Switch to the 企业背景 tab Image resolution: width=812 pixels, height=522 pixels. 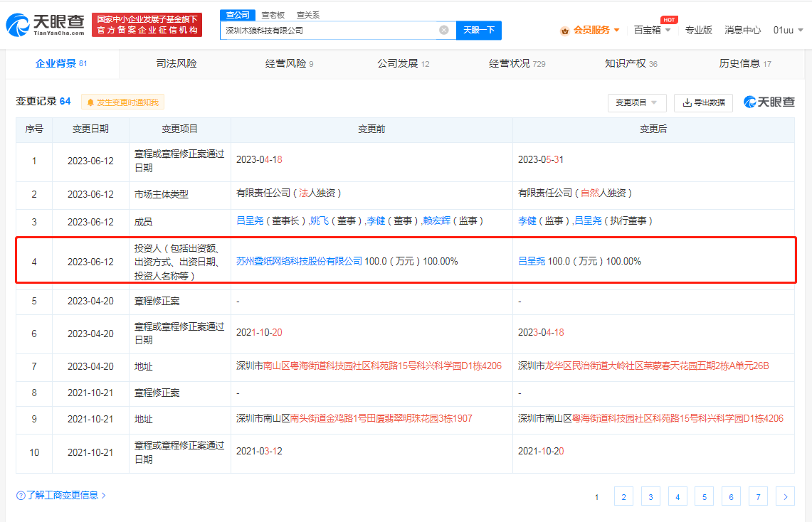point(61,63)
